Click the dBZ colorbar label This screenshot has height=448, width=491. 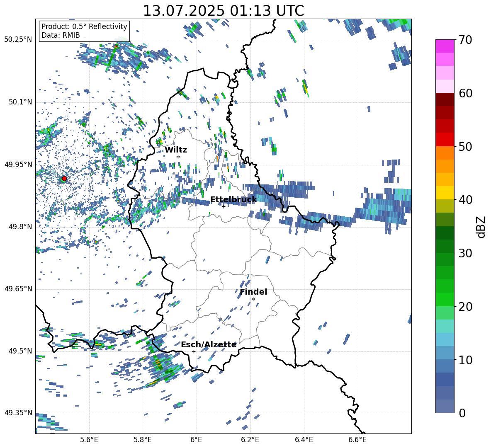481,227
